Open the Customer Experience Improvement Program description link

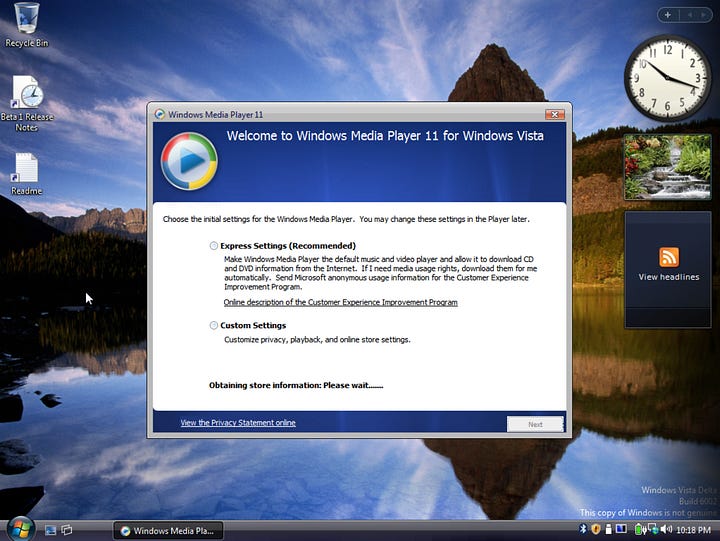pos(340,302)
